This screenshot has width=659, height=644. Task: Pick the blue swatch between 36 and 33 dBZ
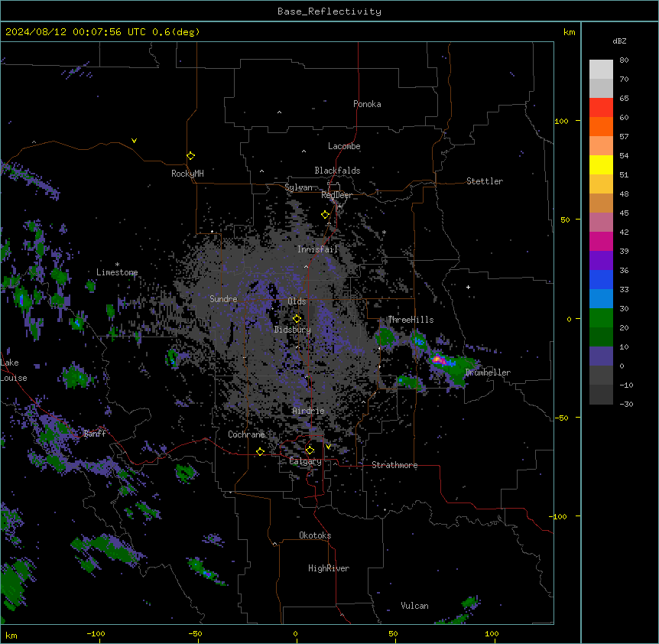pos(601,280)
